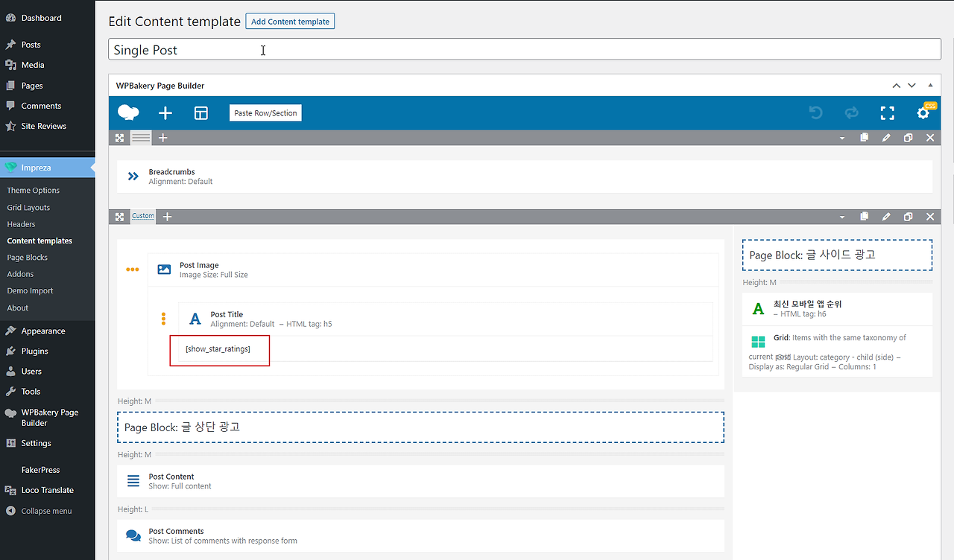Viewport: 954px width, 560px height.
Task: Select the Post Image element
Action: 433,270
